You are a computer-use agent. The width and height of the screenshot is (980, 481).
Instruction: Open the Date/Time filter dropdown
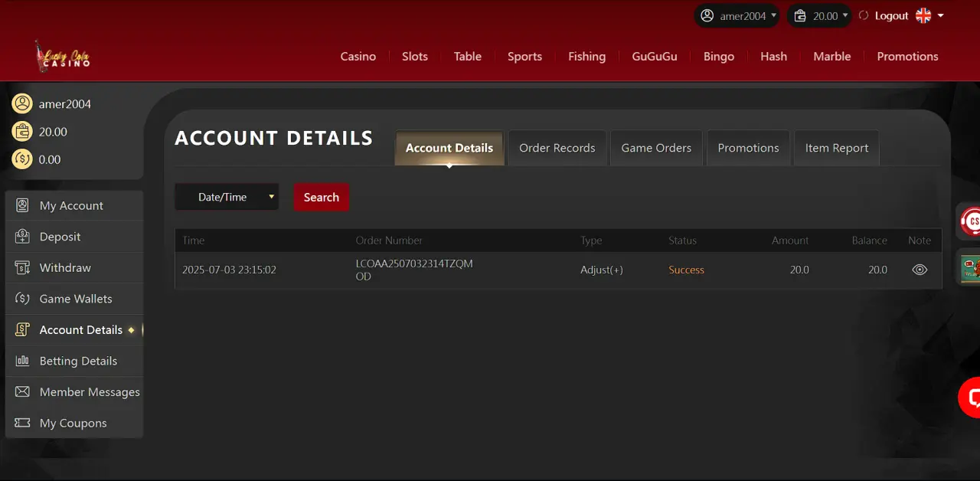pyautogui.click(x=227, y=197)
